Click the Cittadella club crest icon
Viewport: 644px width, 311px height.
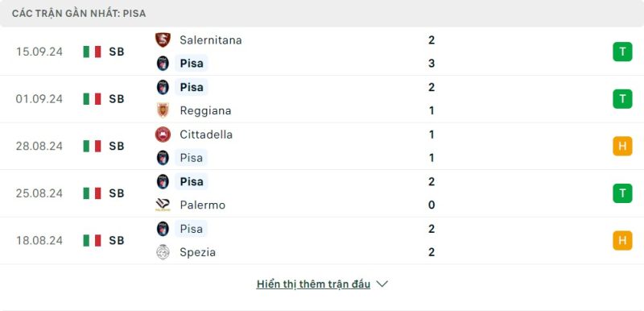[x=163, y=135]
